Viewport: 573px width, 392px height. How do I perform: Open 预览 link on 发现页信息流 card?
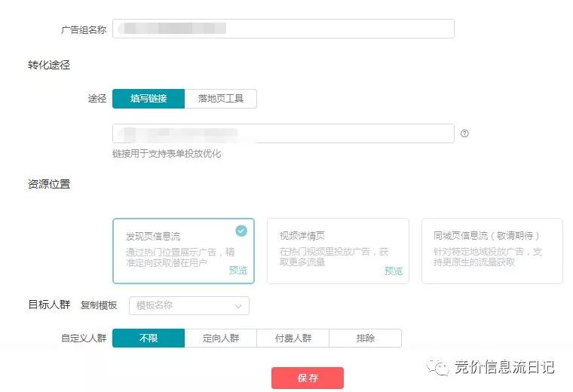click(x=238, y=271)
